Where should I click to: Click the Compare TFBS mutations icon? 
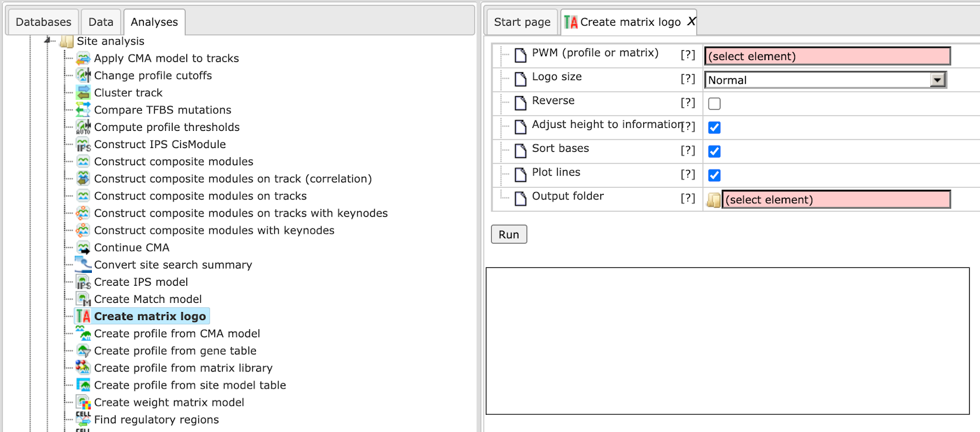click(x=83, y=110)
